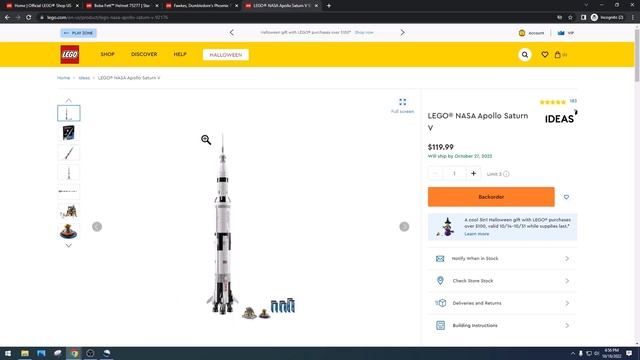Open Chrome from taskbar

[74, 353]
